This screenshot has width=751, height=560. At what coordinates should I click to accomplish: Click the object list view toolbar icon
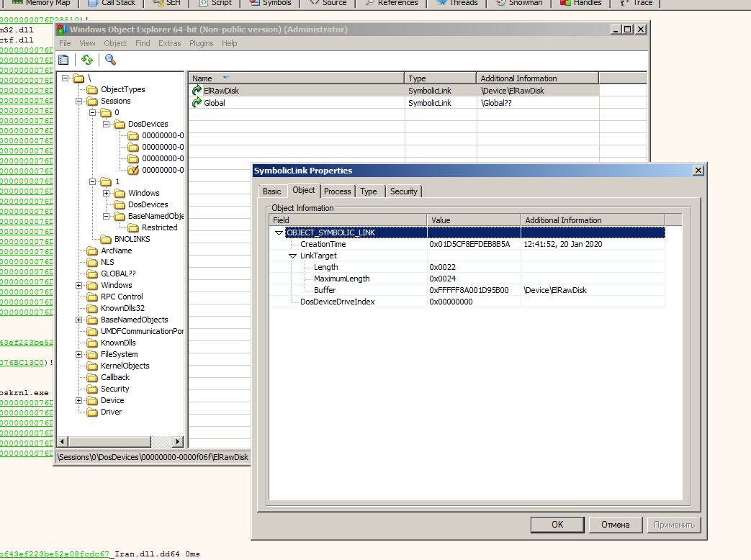click(63, 60)
